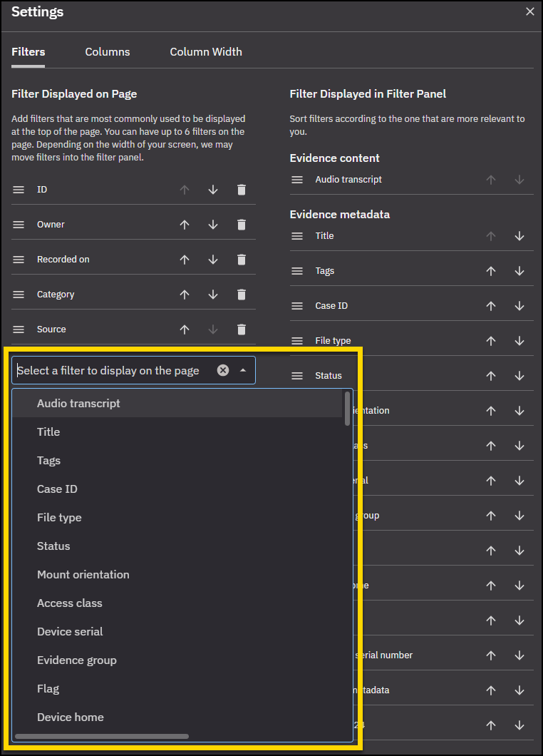This screenshot has height=756, width=543.
Task: Choose Flag from the filter options
Action: pos(48,688)
